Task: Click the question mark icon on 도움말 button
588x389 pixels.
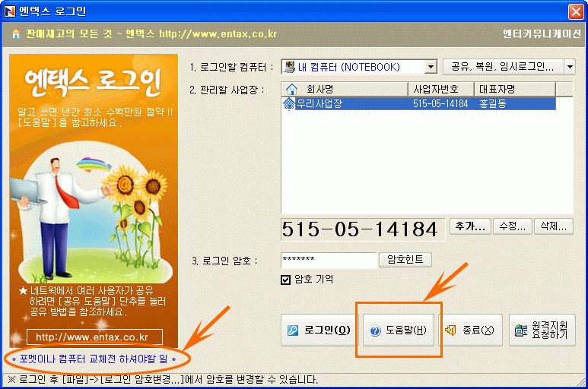Action: point(374,330)
